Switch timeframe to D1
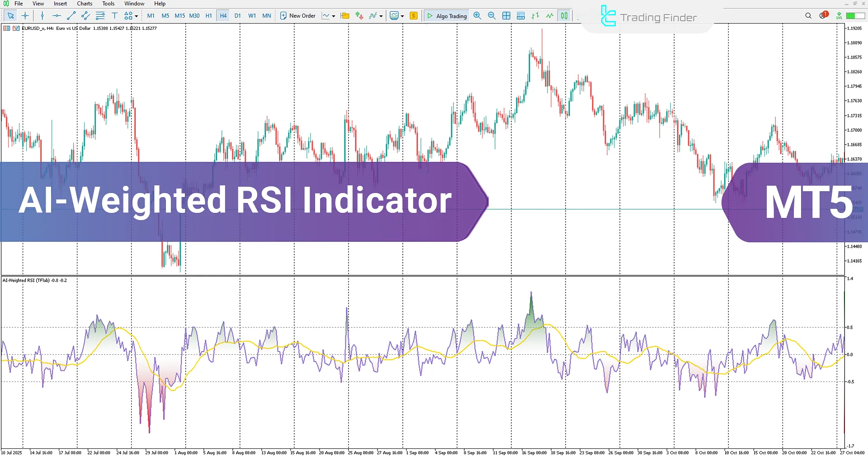Image resolution: width=868 pixels, height=457 pixels. pyautogui.click(x=238, y=15)
